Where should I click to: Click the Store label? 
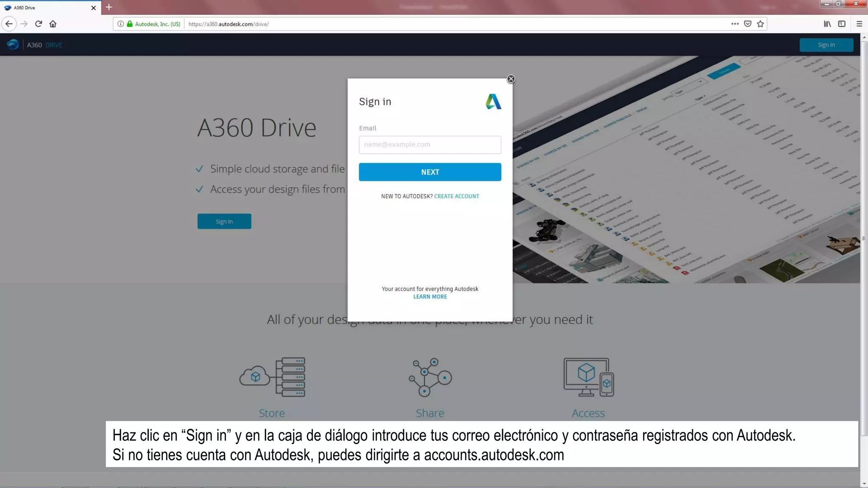click(272, 413)
